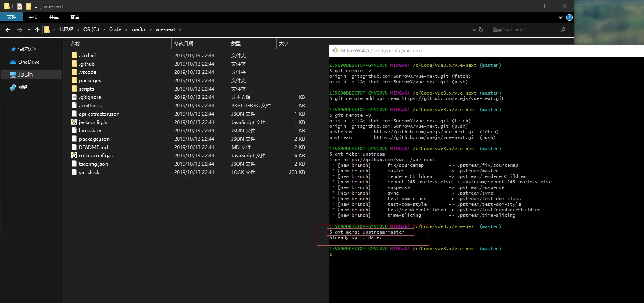This screenshot has width=644, height=303.
Task: Navigate to 此电脑 in the breadcrumb
Action: tap(66, 29)
